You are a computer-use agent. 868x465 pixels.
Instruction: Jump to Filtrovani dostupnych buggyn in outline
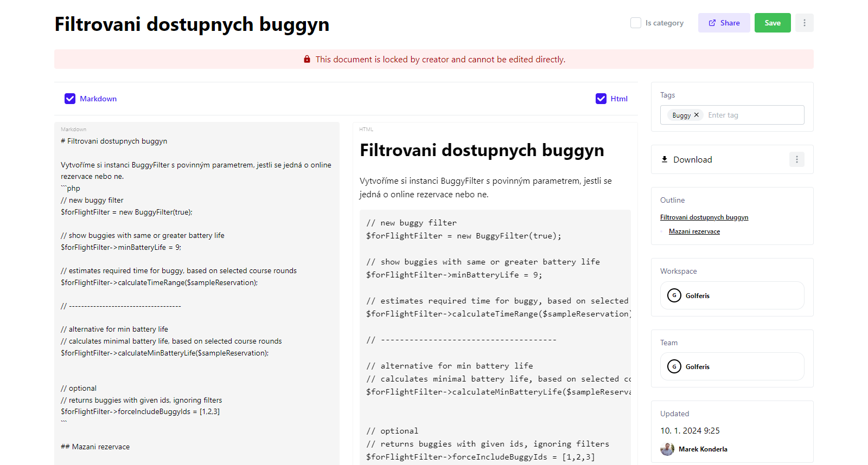click(704, 217)
